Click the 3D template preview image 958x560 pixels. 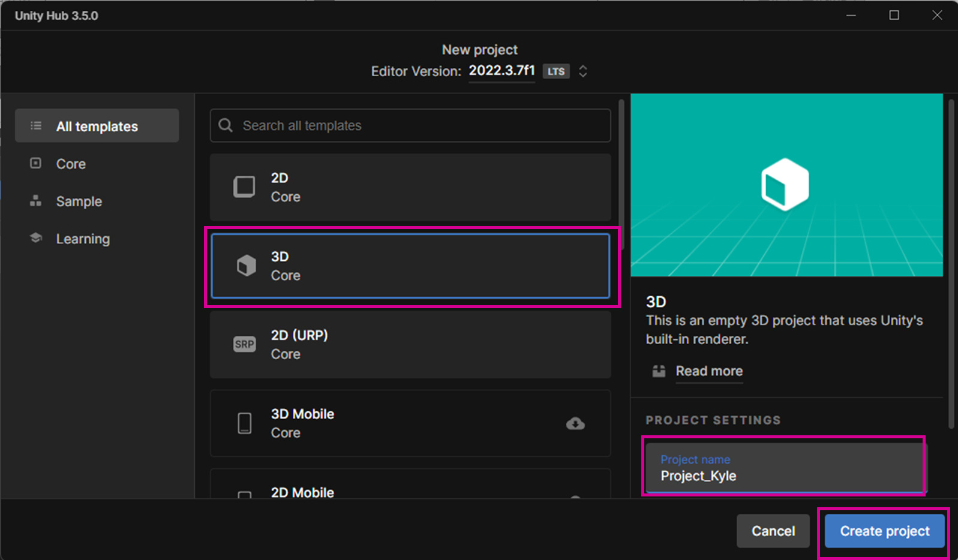pyautogui.click(x=786, y=185)
